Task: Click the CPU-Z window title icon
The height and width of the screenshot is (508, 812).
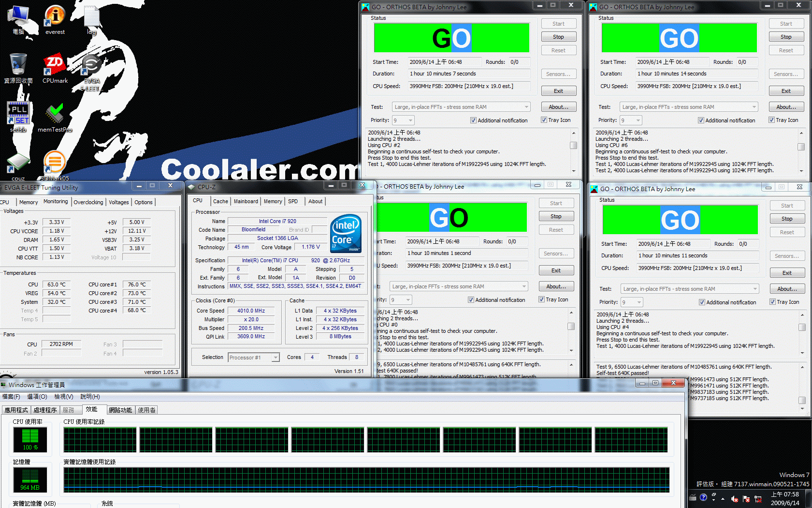Action: point(191,187)
